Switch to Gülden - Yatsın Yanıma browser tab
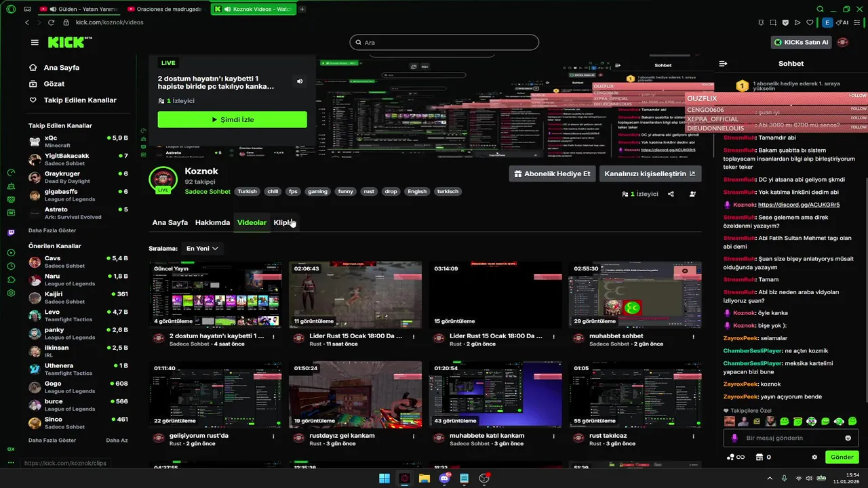The image size is (868, 488). click(x=79, y=9)
